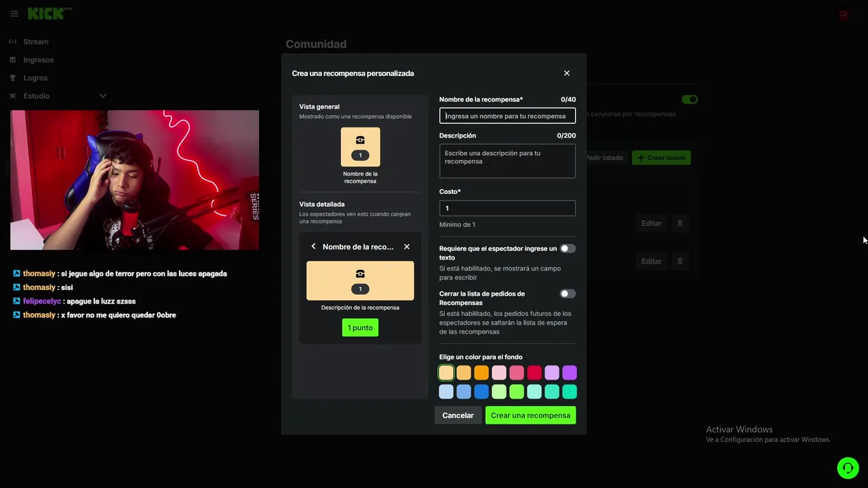The height and width of the screenshot is (488, 868).
Task: Pick the crimson red background swatch
Action: (534, 373)
